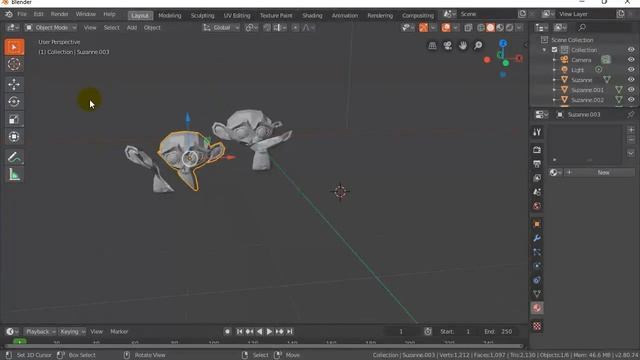This screenshot has height=360, width=640.
Task: Open Physics properties tab
Action: [x=537, y=266]
